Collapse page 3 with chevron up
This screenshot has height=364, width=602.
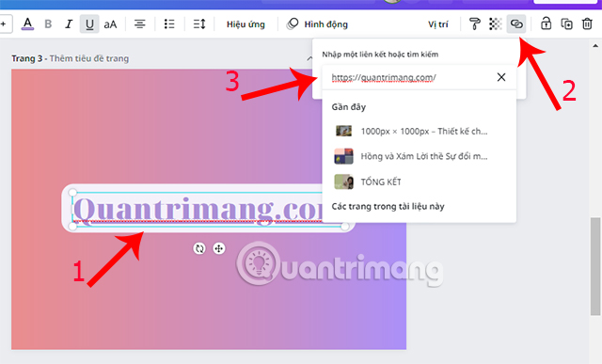click(309, 58)
